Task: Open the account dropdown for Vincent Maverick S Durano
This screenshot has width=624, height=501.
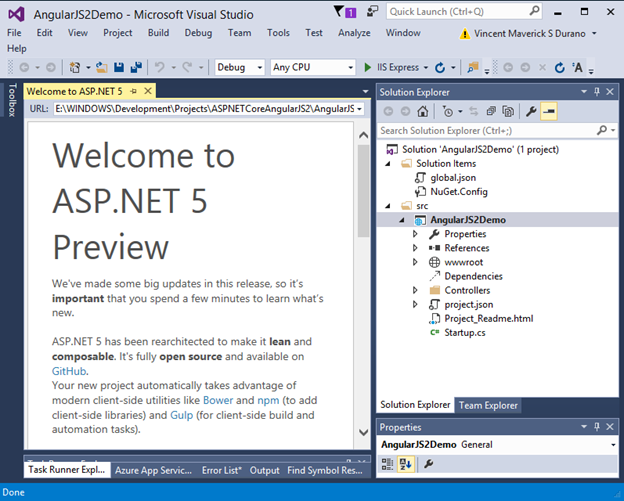Action: tap(594, 33)
